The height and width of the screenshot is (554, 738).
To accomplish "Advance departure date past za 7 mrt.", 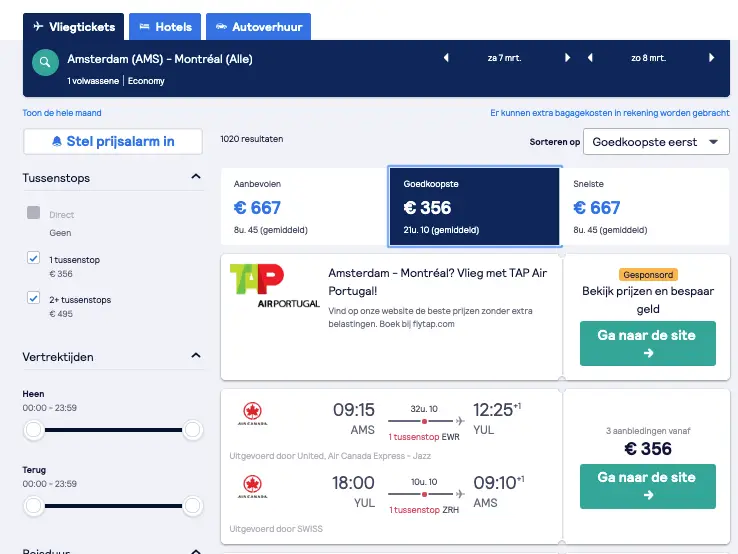I will 567,58.
